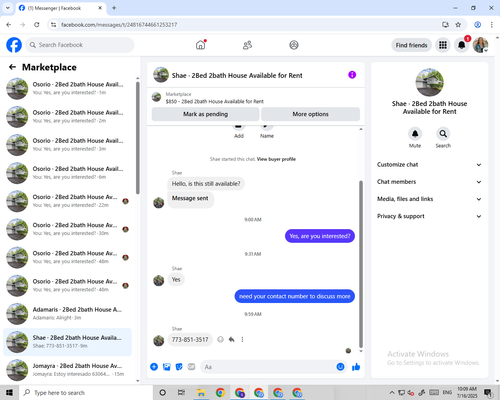Screen dimensions: 500x400
Task: Click chat messages scrollbar
Action: [361, 264]
